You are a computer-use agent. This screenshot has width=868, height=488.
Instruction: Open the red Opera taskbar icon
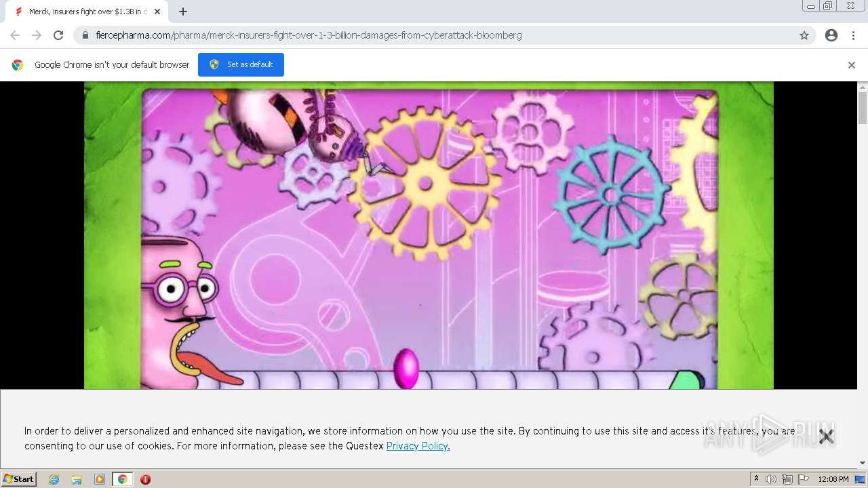(145, 479)
